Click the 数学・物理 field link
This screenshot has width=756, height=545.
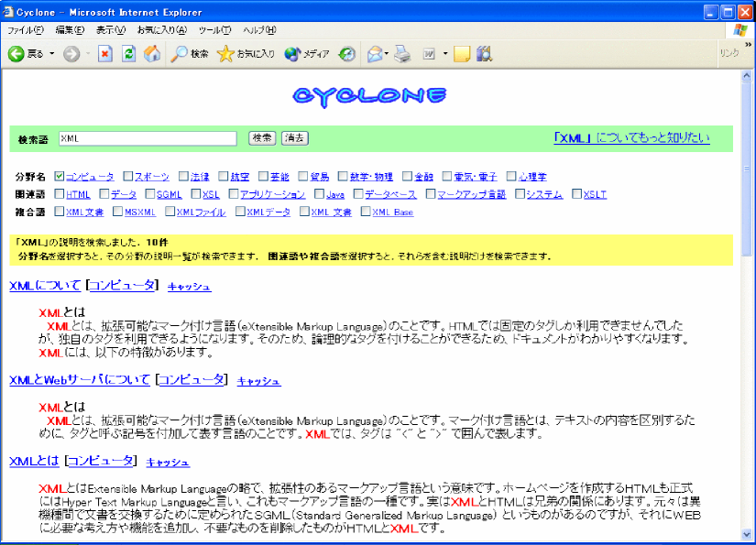[371, 177]
